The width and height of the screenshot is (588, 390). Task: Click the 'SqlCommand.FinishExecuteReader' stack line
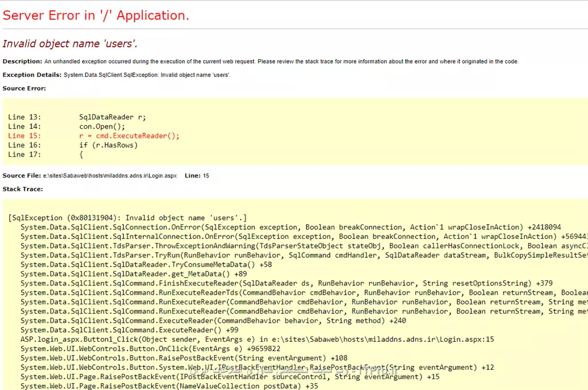[287, 284]
